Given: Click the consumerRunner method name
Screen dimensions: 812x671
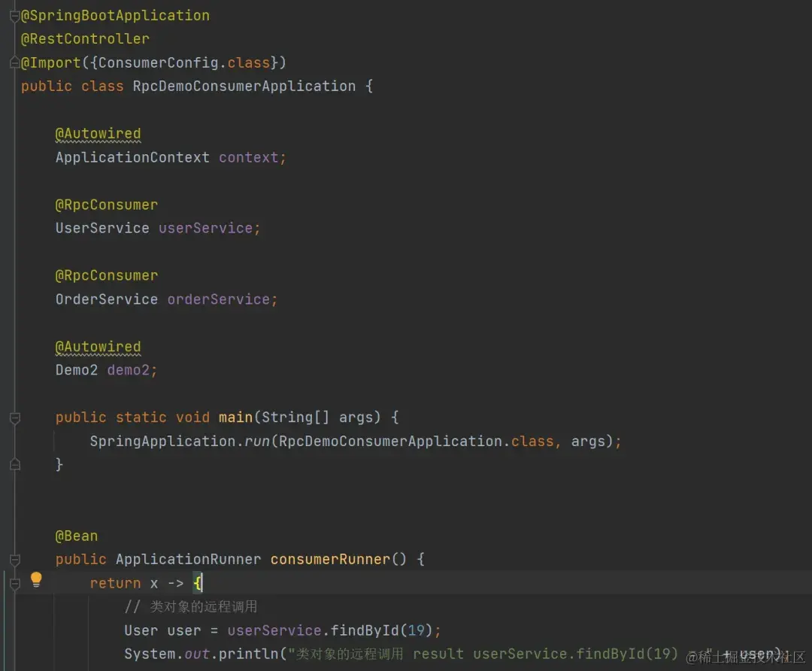Looking at the screenshot, I should [330, 560].
